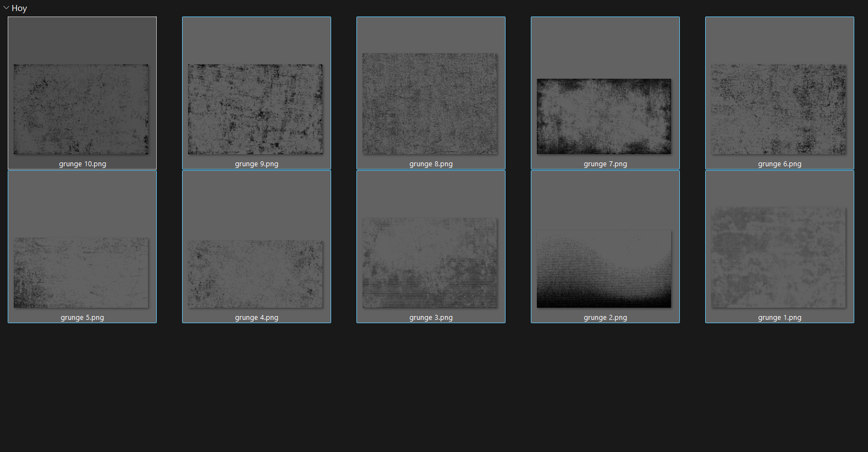Select the grunge 4.png thumbnail
868x452 pixels.
[255, 274]
